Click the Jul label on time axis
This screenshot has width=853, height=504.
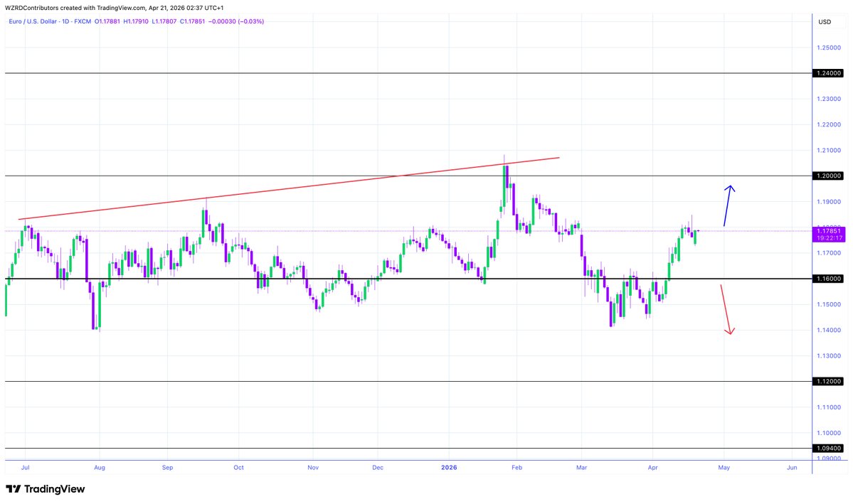25,468
